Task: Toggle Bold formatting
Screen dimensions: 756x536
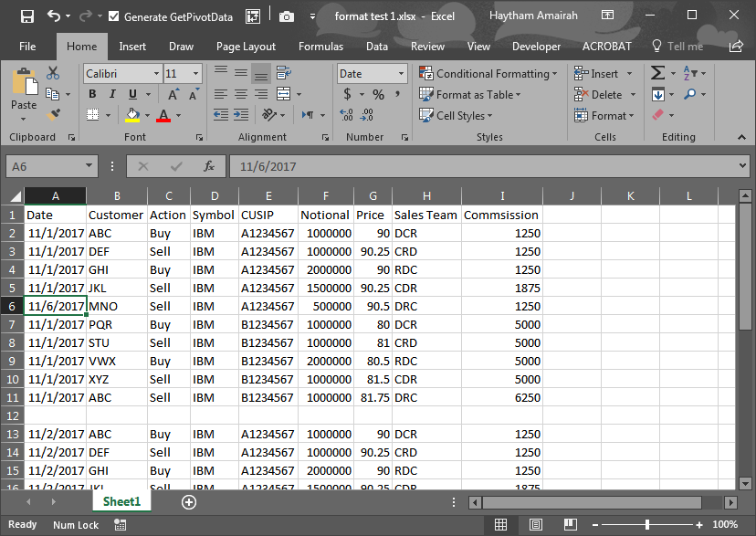Action: [x=92, y=94]
